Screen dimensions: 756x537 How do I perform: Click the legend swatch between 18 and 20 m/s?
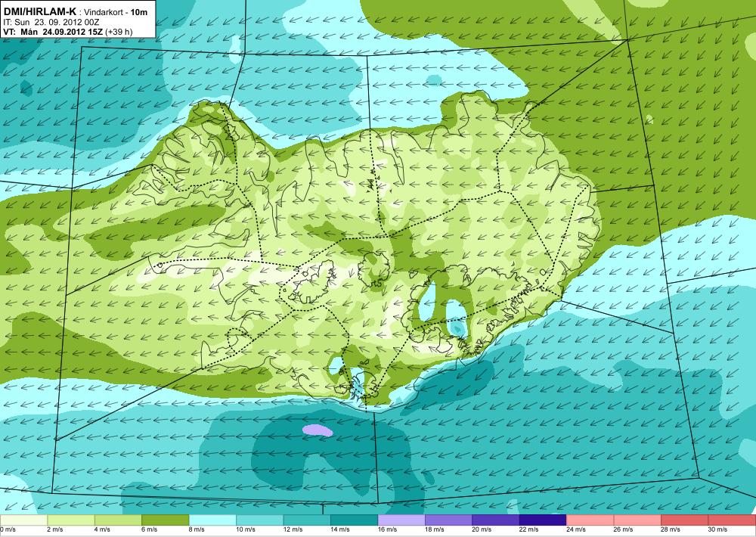click(x=449, y=520)
